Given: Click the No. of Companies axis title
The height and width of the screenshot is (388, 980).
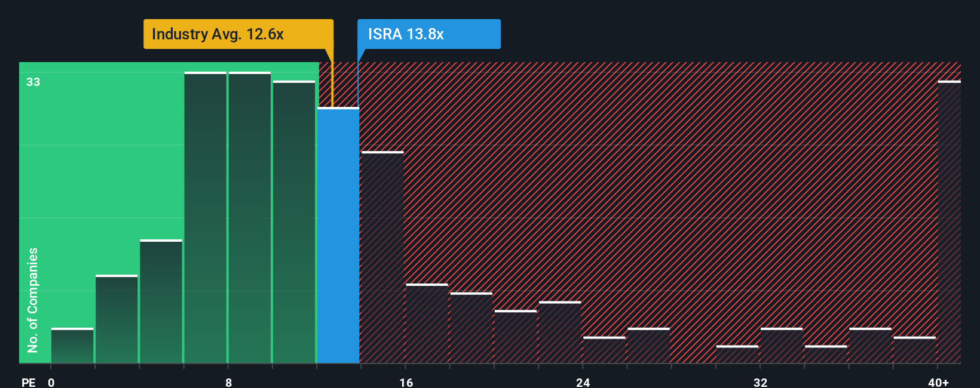Looking at the screenshot, I should click(33, 300).
